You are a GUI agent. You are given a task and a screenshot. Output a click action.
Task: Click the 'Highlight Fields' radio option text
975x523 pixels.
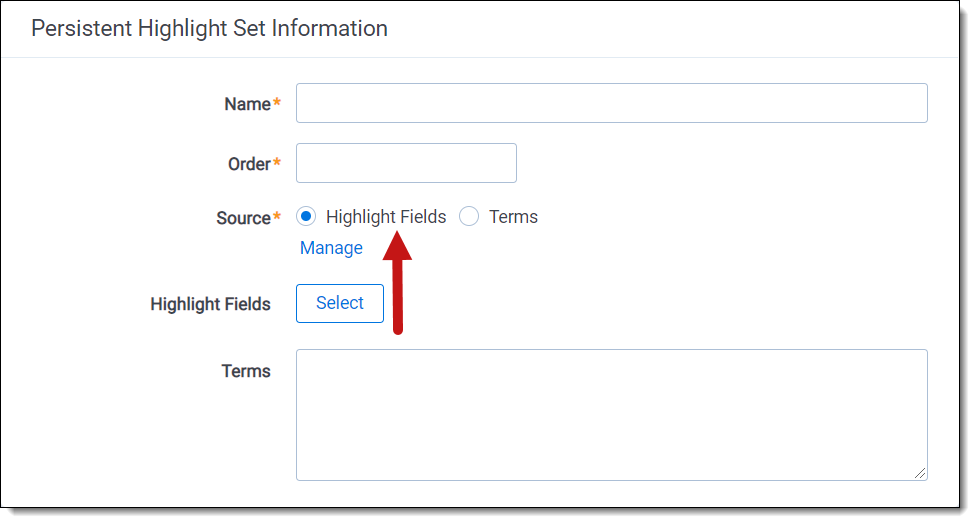pyautogui.click(x=386, y=217)
